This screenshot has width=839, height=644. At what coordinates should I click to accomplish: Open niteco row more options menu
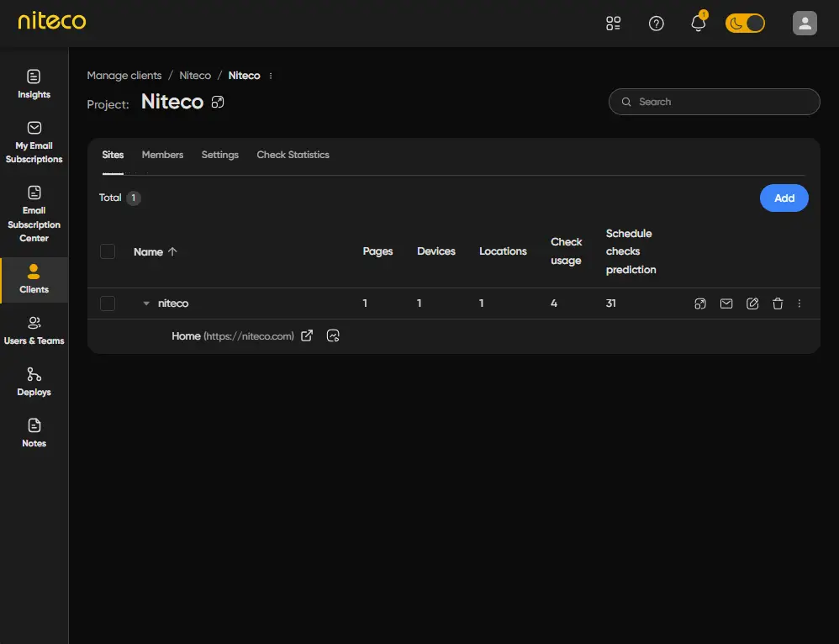[799, 304]
